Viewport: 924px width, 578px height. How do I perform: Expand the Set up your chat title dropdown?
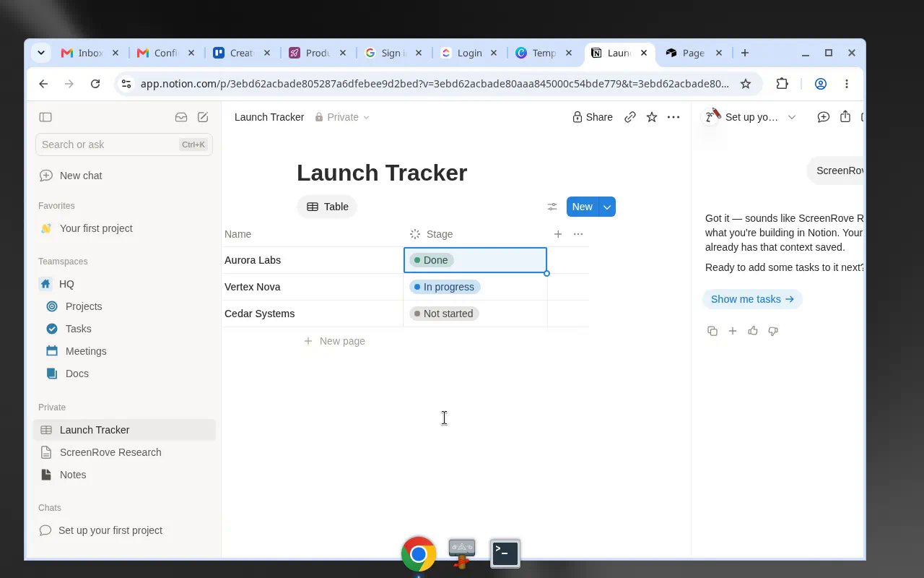792,117
